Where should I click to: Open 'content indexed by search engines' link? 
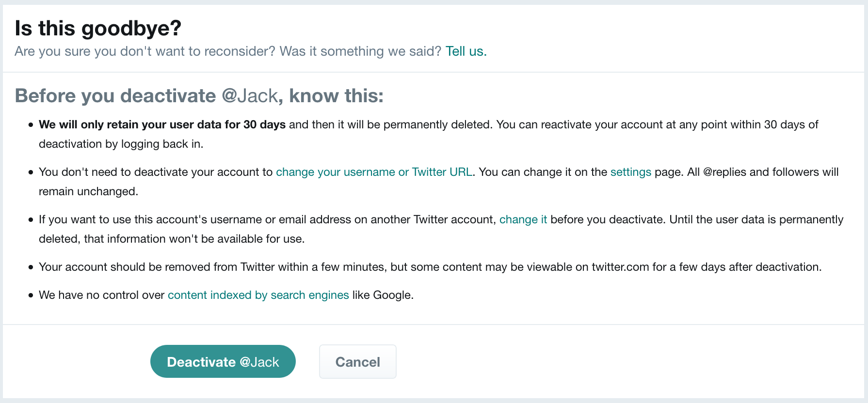[258, 295]
